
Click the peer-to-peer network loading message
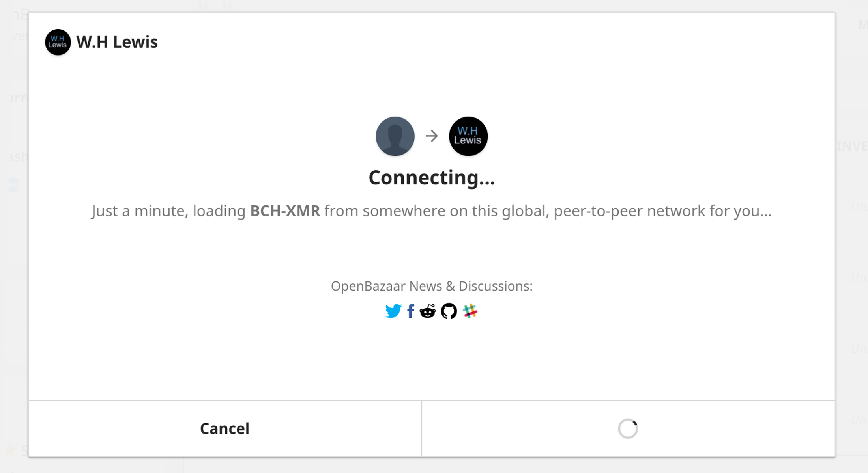coord(432,211)
